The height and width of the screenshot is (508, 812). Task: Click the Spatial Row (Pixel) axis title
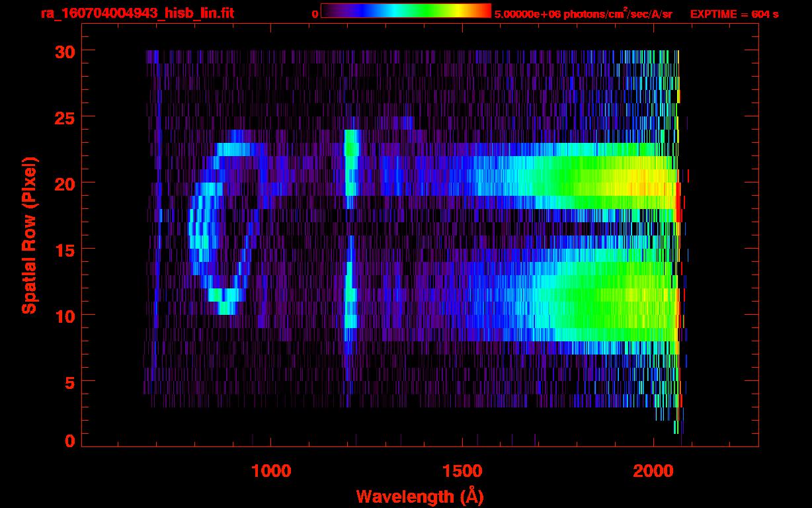pos(29,235)
